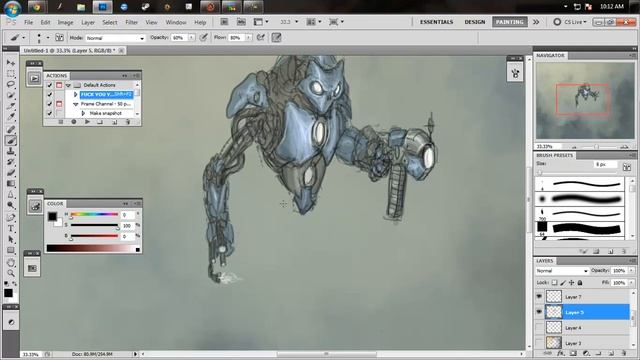Adjust Navigator zoom slider
640x360 pixels.
pos(597,146)
